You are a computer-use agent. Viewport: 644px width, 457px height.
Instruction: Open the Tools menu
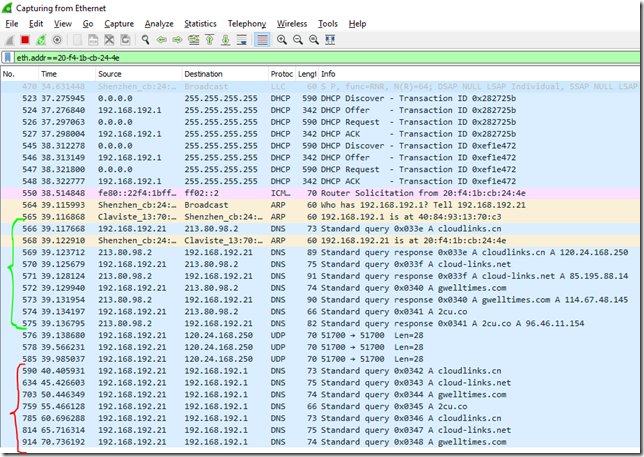click(x=328, y=24)
